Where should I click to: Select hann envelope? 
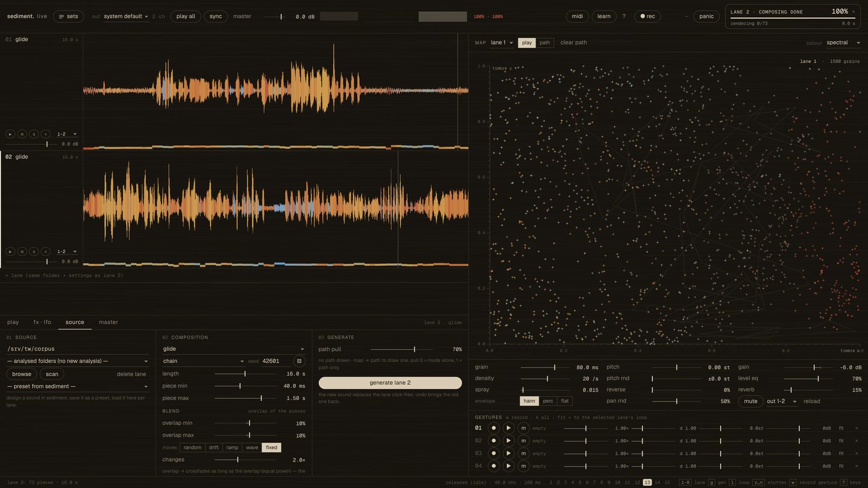click(529, 401)
